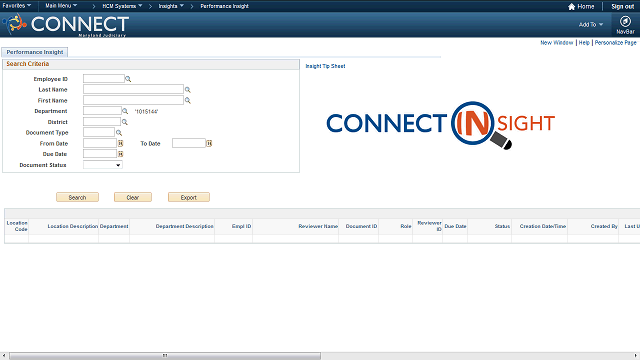Image resolution: width=640 pixels, height=360 pixels.
Task: Click the Last Name lookup magnifier icon
Action: point(188,89)
